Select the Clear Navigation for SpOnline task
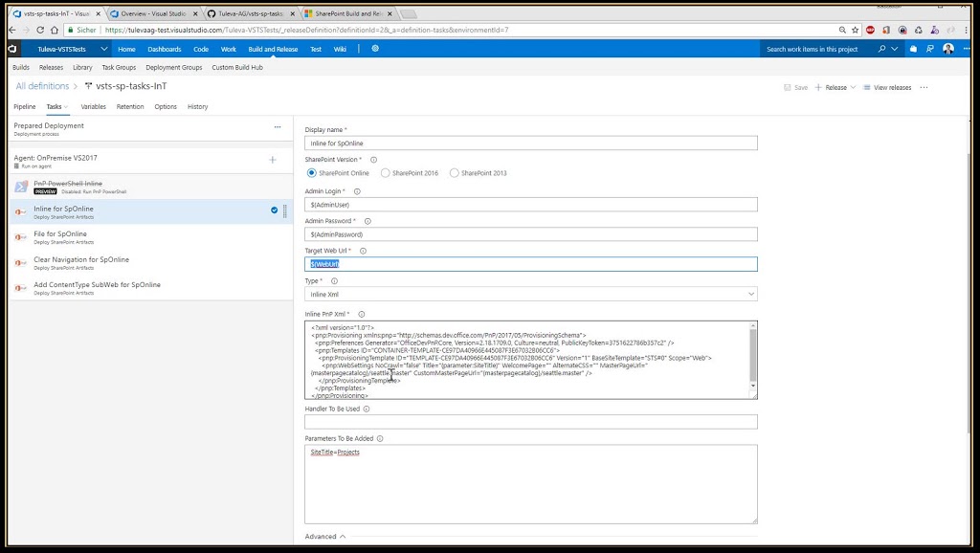Viewport: 980px width, 553px height. click(151, 262)
